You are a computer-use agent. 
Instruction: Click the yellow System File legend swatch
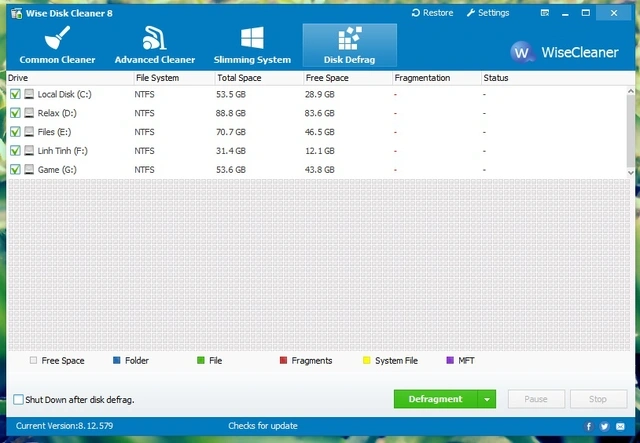[367, 360]
